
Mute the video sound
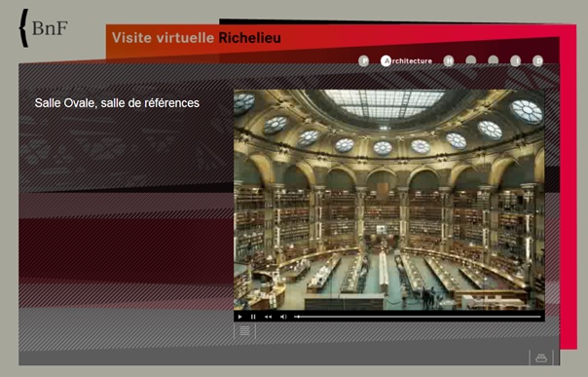(x=283, y=317)
